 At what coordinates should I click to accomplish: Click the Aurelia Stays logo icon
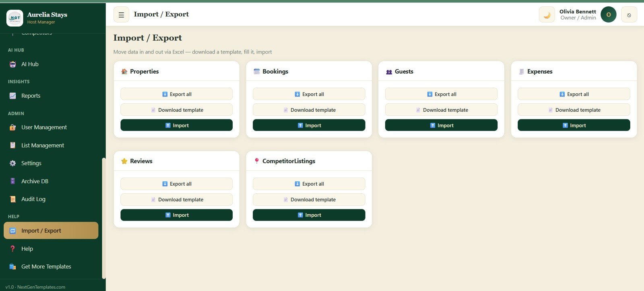pyautogui.click(x=15, y=18)
